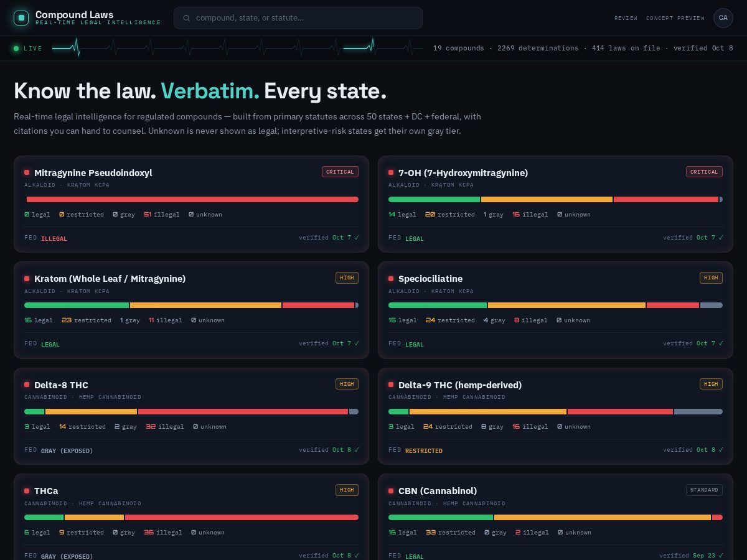Click the red status square beside Delta-8 THC
Screen dimensions: 747x560
pos(27,385)
